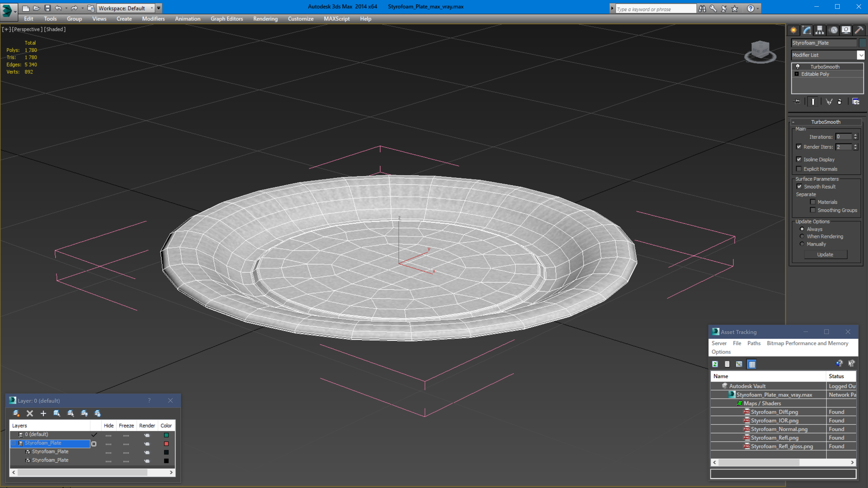This screenshot has height=488, width=868.
Task: Click the Open File icon
Action: point(36,8)
